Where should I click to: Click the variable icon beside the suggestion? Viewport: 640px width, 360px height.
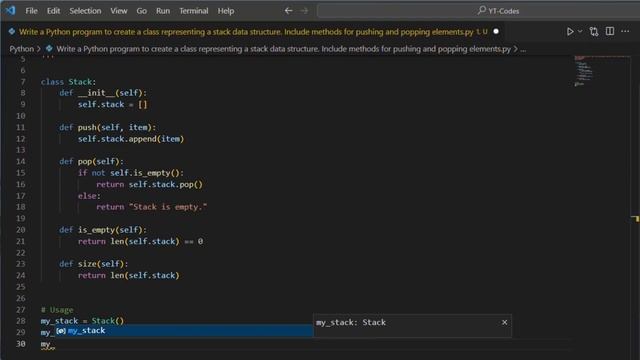(x=61, y=331)
